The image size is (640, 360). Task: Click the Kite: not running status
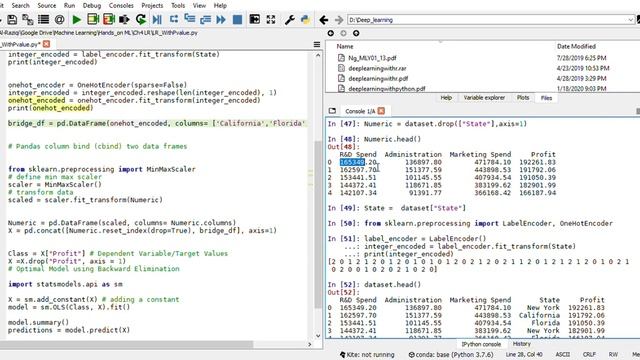(367, 355)
